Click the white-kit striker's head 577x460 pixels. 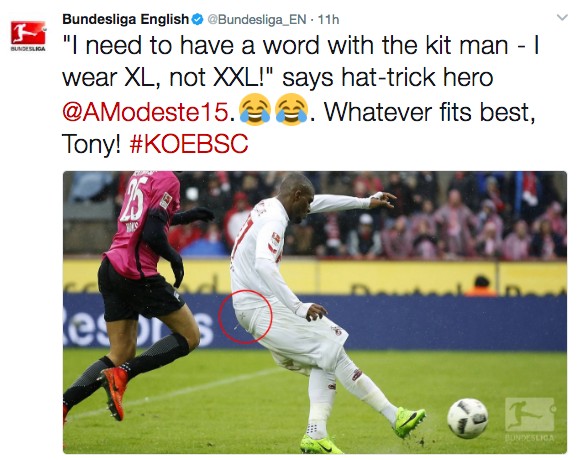tap(297, 198)
